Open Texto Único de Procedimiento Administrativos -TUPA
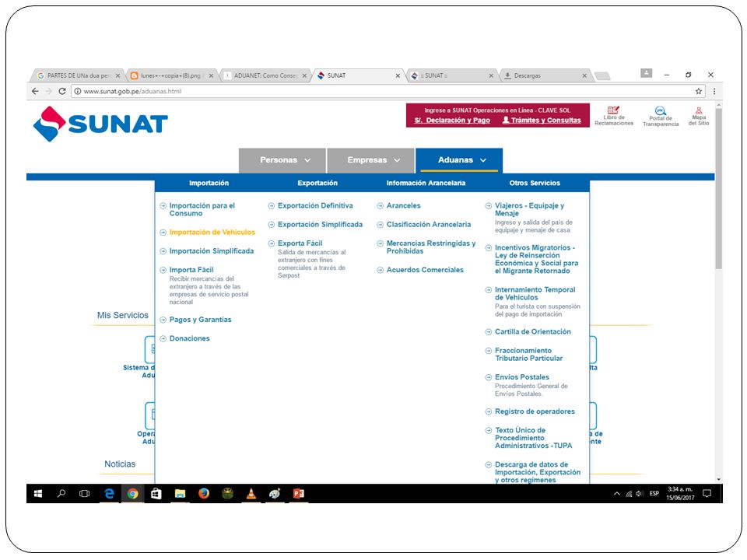The width and height of the screenshot is (747, 560). [x=533, y=438]
